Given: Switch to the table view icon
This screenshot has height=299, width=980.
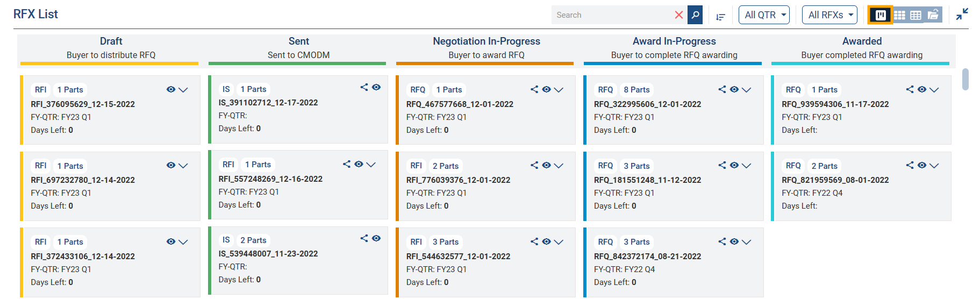Looking at the screenshot, I should tap(915, 15).
